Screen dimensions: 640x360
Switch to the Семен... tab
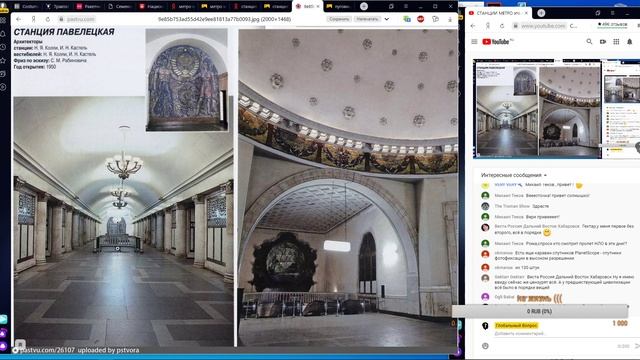(x=120, y=7)
